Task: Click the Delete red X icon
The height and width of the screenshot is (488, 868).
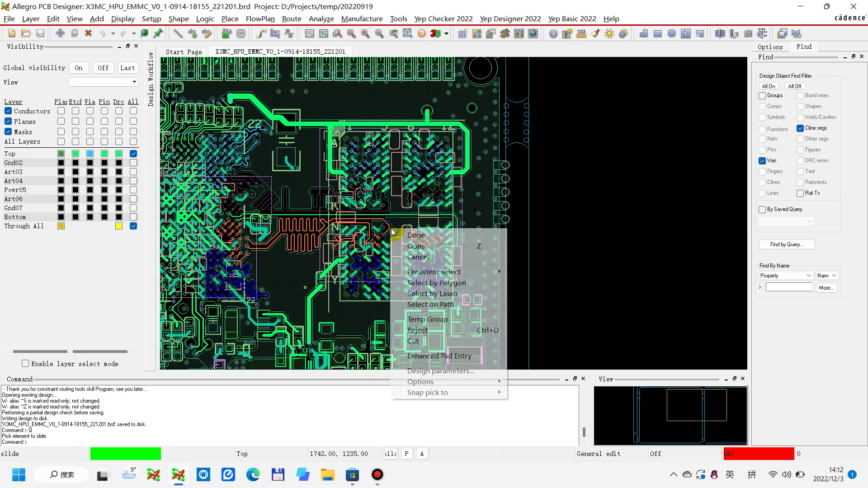Action: coord(89,33)
